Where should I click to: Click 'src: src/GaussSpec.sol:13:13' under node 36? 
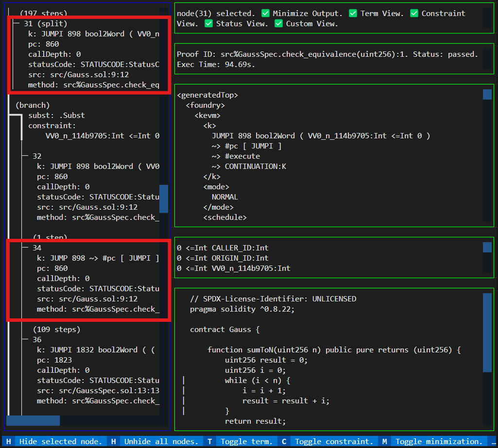click(98, 390)
